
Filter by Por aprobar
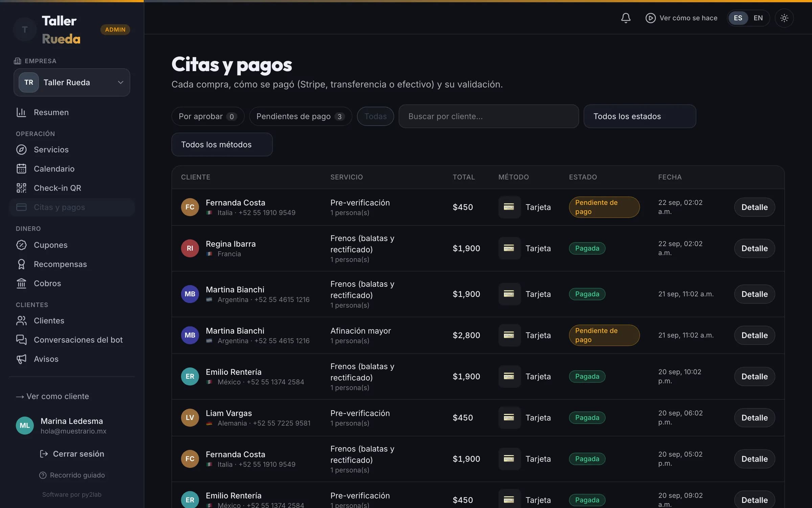tap(208, 116)
